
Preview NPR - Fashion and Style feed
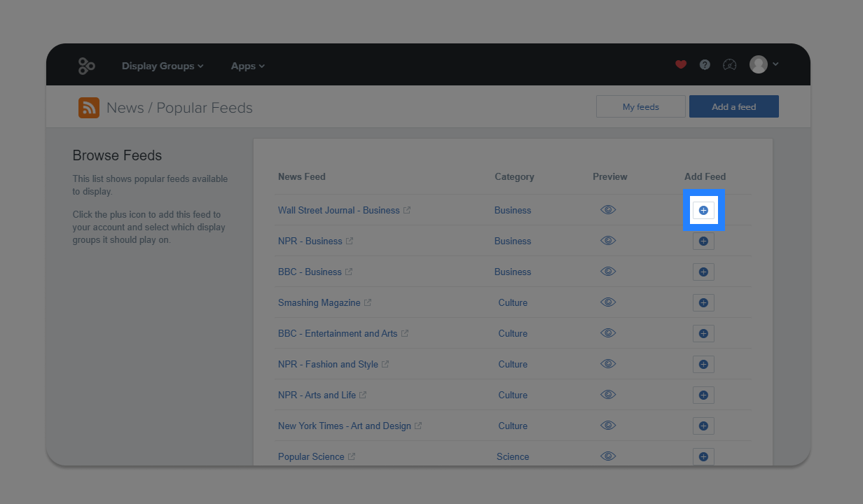pos(608,363)
